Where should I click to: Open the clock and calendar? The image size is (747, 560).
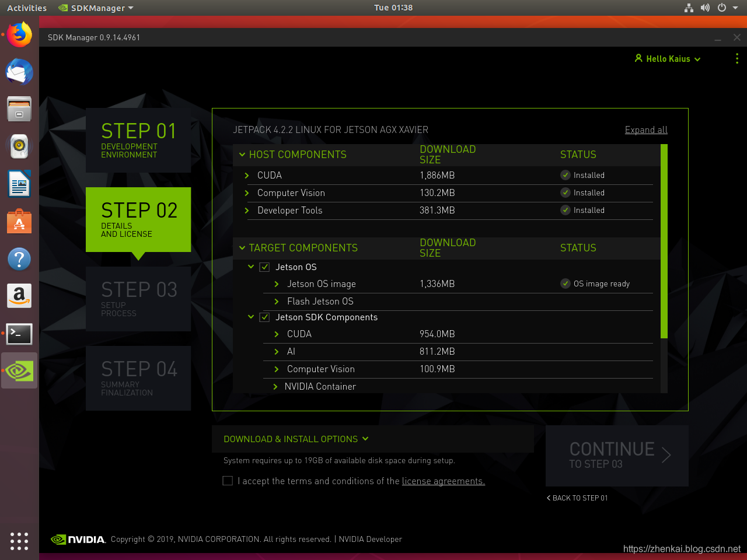point(393,8)
